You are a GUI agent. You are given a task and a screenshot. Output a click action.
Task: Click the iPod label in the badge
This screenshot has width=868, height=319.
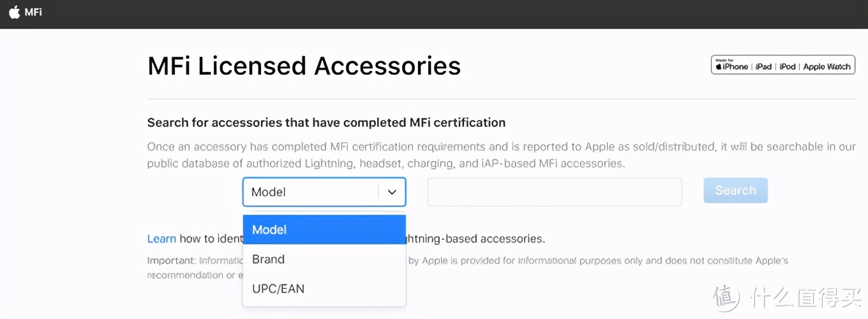tap(788, 66)
